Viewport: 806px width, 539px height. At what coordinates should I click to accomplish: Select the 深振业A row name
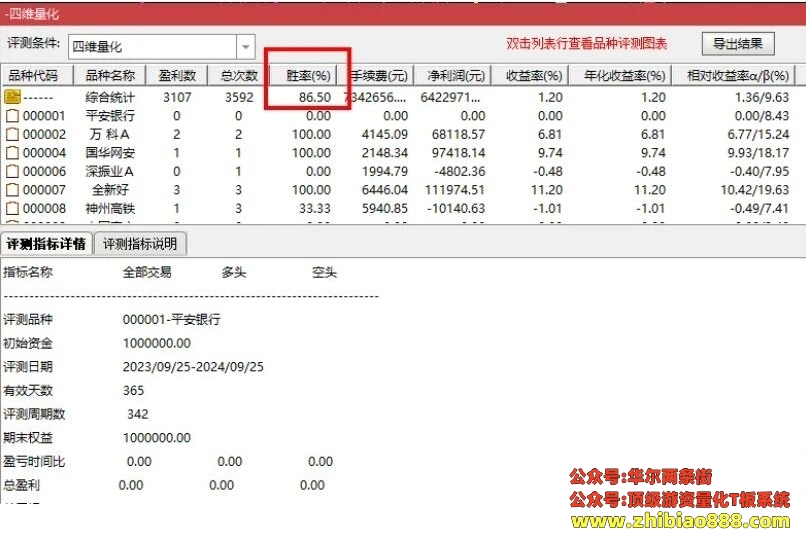[109, 171]
